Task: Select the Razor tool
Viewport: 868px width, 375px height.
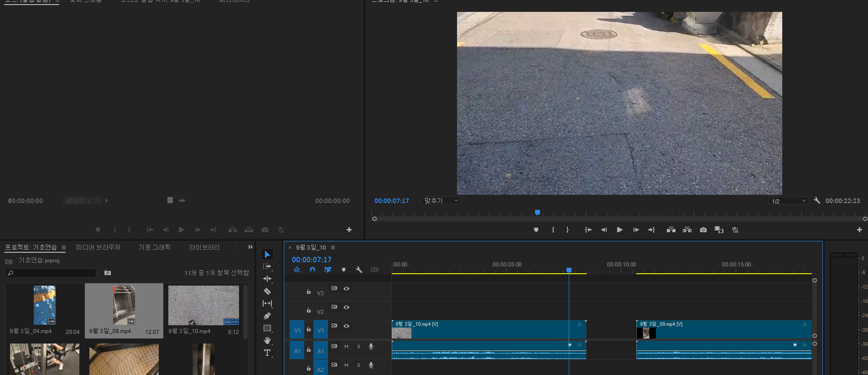Action: [267, 291]
